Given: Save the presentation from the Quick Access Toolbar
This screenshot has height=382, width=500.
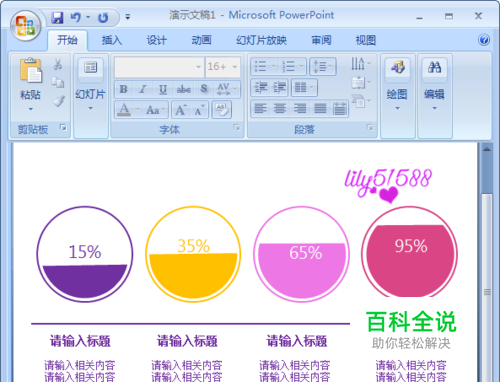Looking at the screenshot, I should (57, 17).
